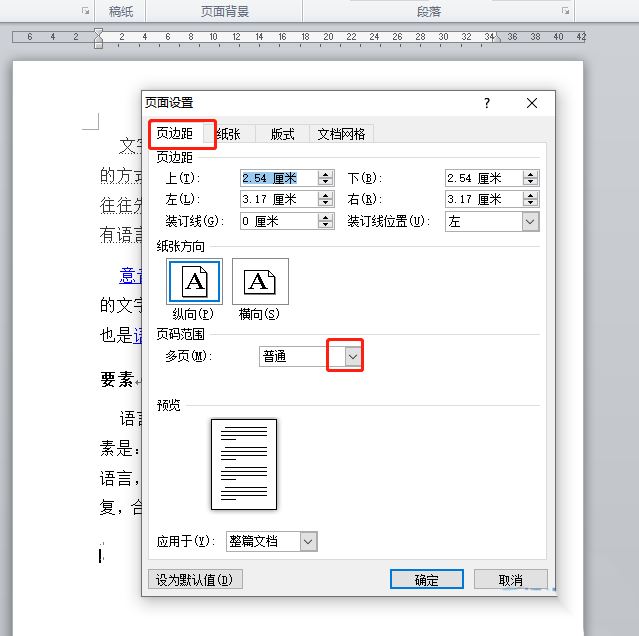Open the 段落 group dialog launcher

(566, 11)
